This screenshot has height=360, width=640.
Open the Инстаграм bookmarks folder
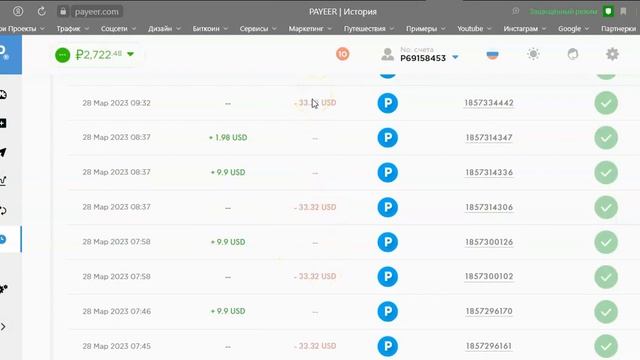(524, 29)
